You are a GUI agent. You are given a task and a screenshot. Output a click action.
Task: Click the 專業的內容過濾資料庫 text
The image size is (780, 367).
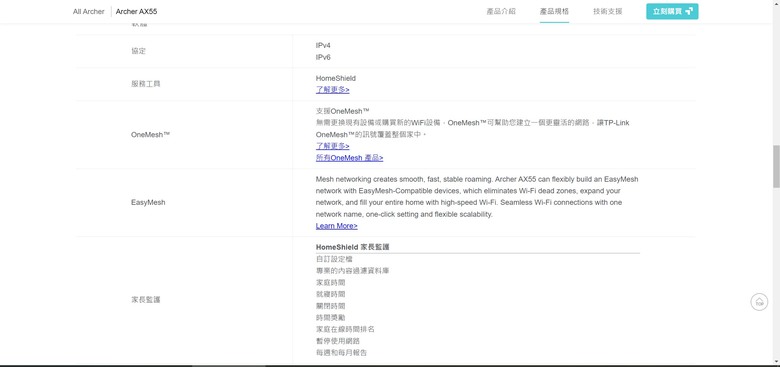pyautogui.click(x=352, y=271)
